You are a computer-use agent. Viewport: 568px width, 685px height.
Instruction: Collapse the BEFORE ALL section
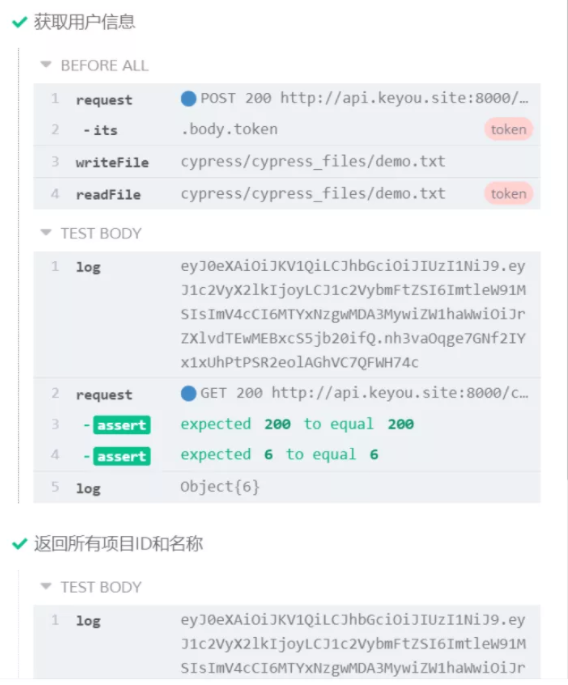(46, 65)
